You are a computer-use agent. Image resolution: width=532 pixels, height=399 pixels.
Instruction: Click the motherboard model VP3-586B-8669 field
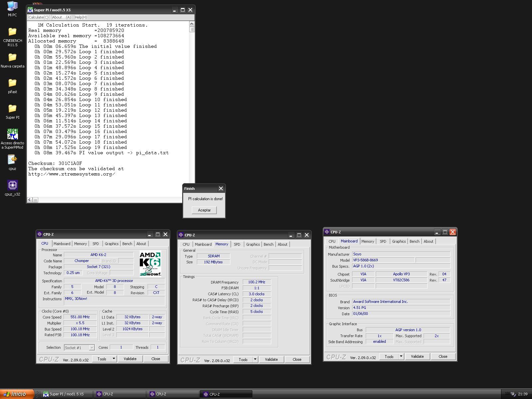point(383,260)
